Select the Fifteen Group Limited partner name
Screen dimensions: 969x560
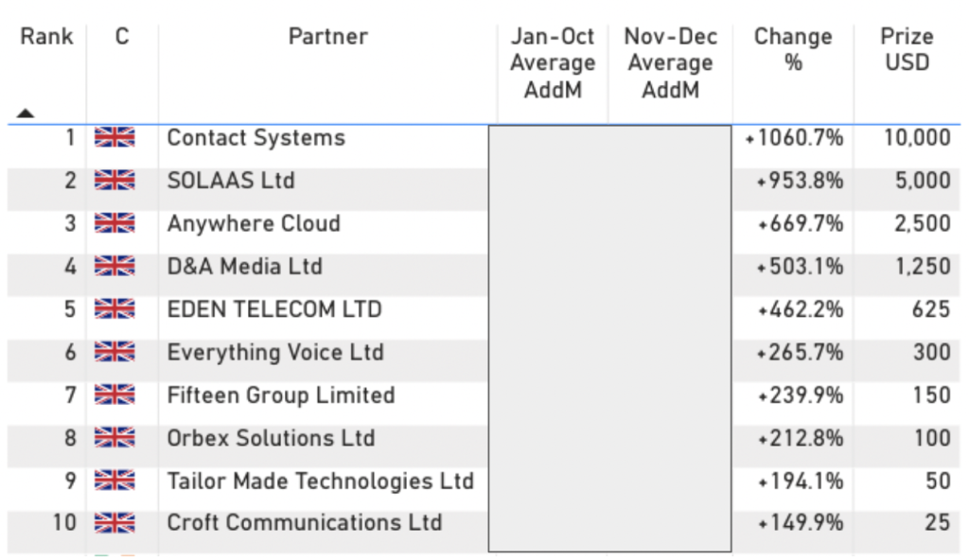coord(281,395)
